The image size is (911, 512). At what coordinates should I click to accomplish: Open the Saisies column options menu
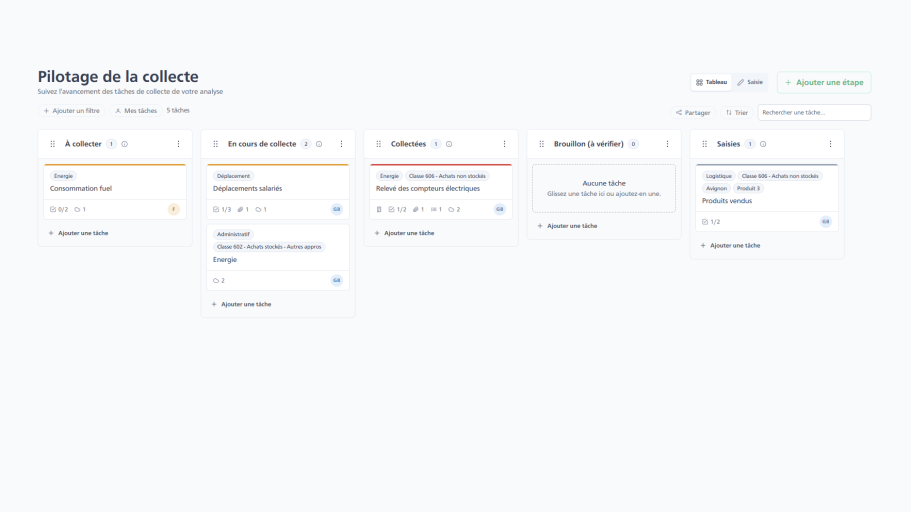[x=830, y=144]
